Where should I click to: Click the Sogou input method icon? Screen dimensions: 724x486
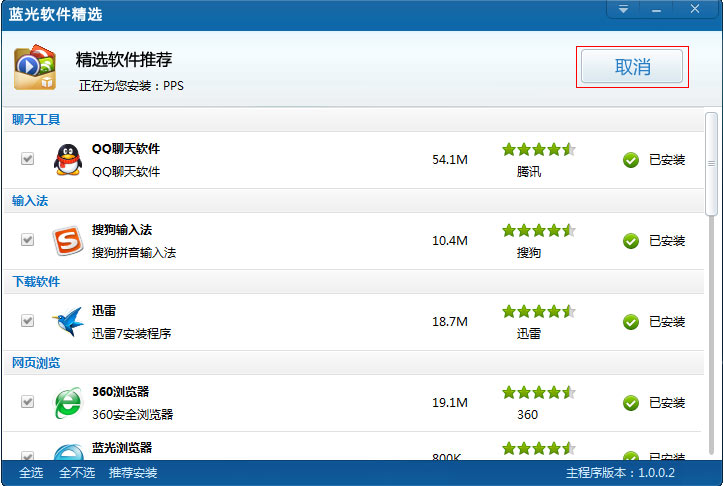click(68, 240)
